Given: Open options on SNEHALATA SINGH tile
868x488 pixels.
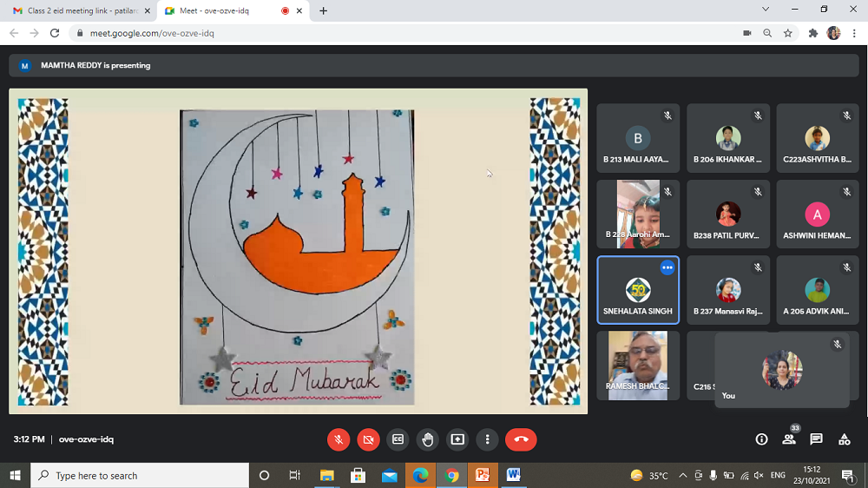Looking at the screenshot, I should (667, 267).
